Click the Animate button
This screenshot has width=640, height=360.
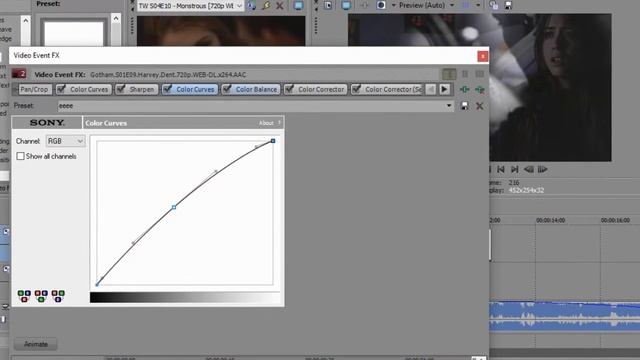(36, 344)
